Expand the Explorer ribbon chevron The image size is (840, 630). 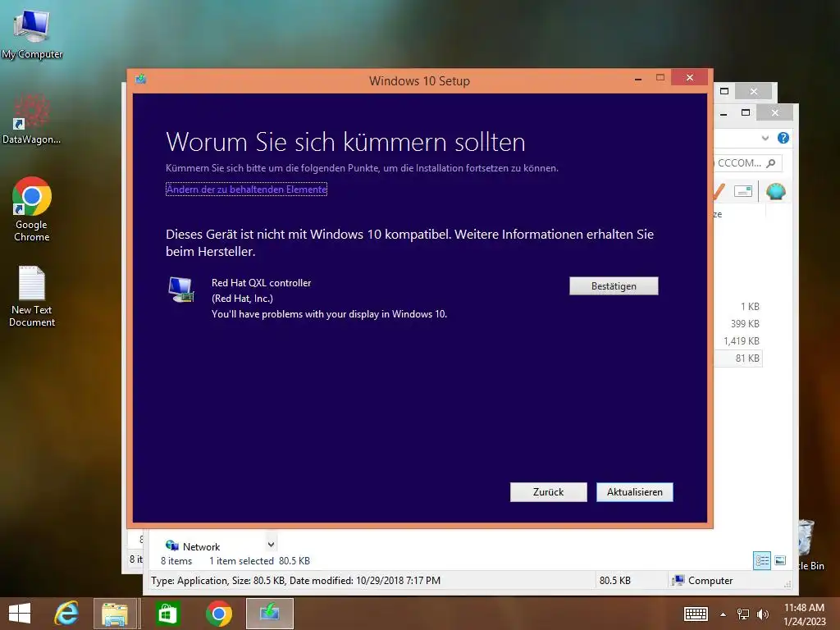(765, 138)
